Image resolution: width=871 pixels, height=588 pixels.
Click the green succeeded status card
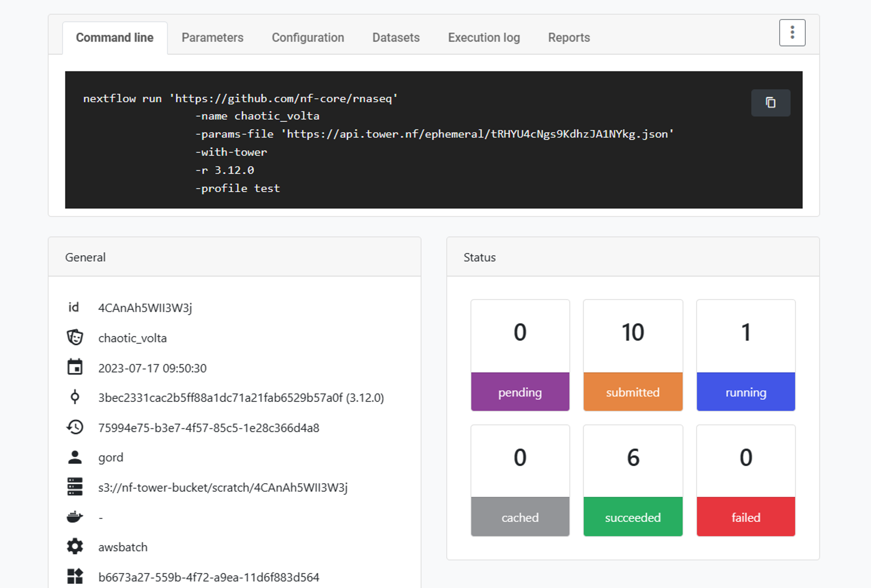click(633, 481)
